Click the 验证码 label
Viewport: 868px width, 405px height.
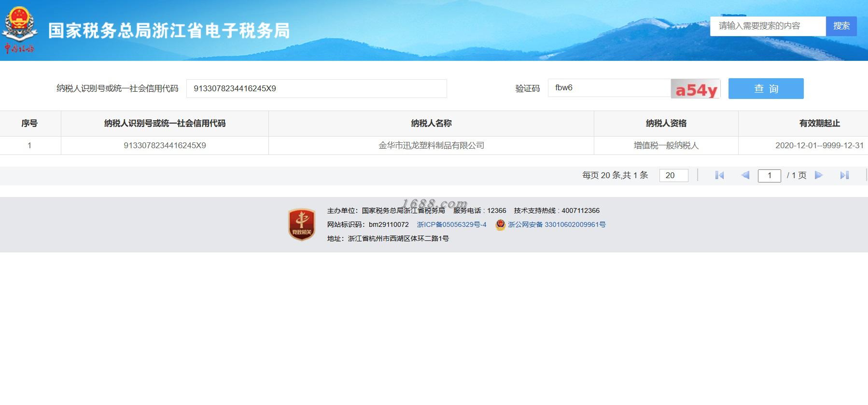pyautogui.click(x=528, y=88)
